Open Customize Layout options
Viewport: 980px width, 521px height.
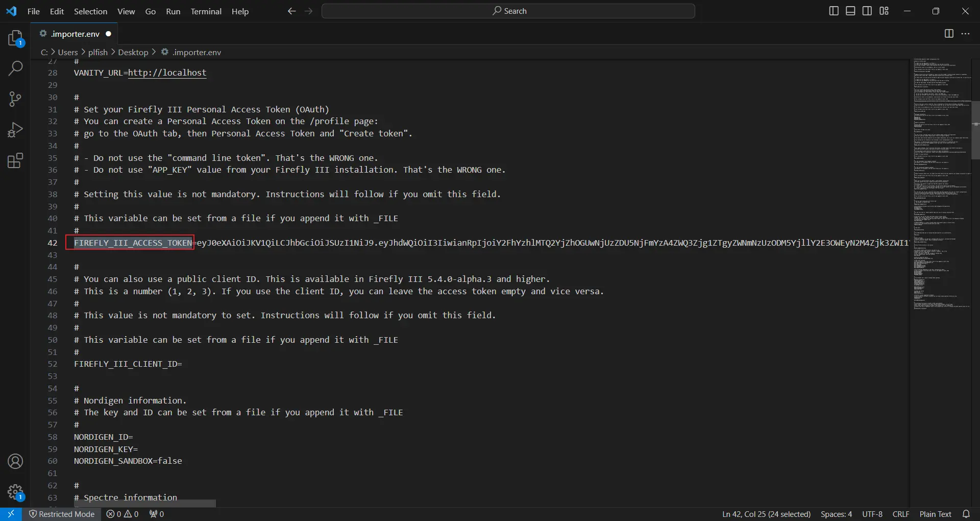(x=884, y=11)
